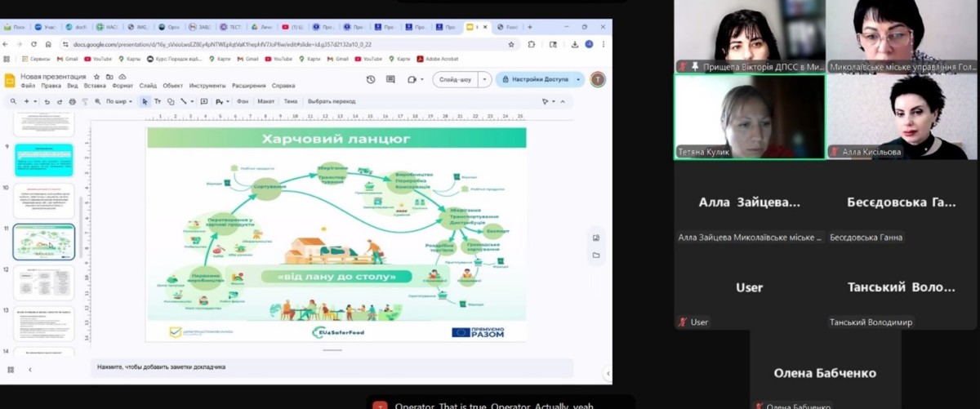Select slide 10 thumbnail
The image size is (980, 409).
(x=44, y=201)
